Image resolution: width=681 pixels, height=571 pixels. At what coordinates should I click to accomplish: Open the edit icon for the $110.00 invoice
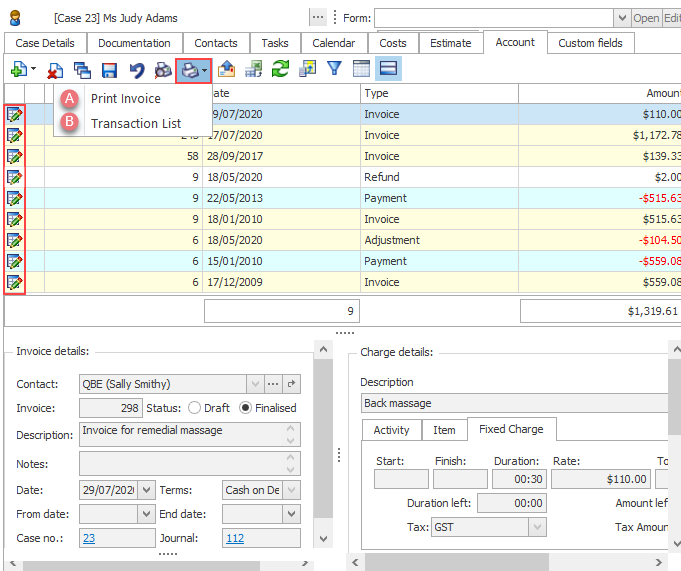(15, 115)
